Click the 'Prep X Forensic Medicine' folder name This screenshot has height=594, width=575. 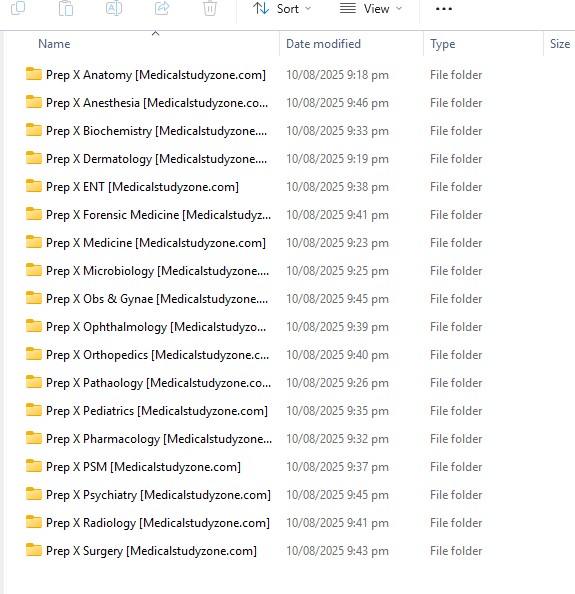[158, 215]
